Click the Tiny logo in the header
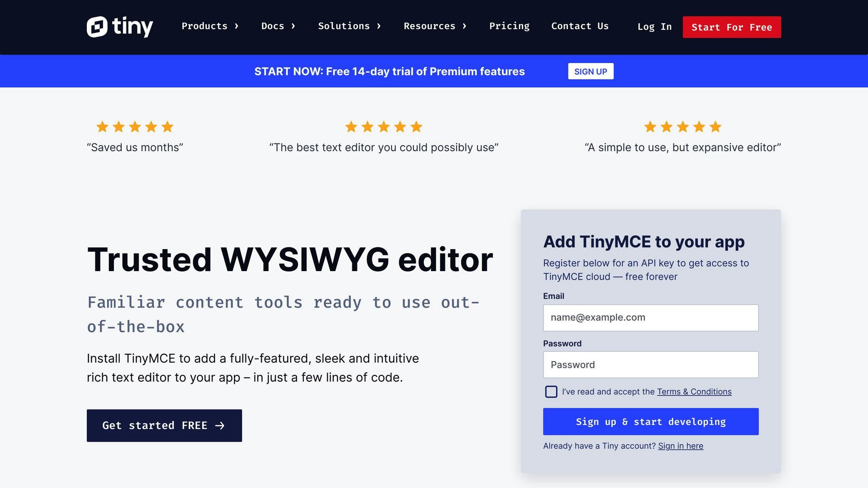The image size is (868, 488). pos(120,27)
